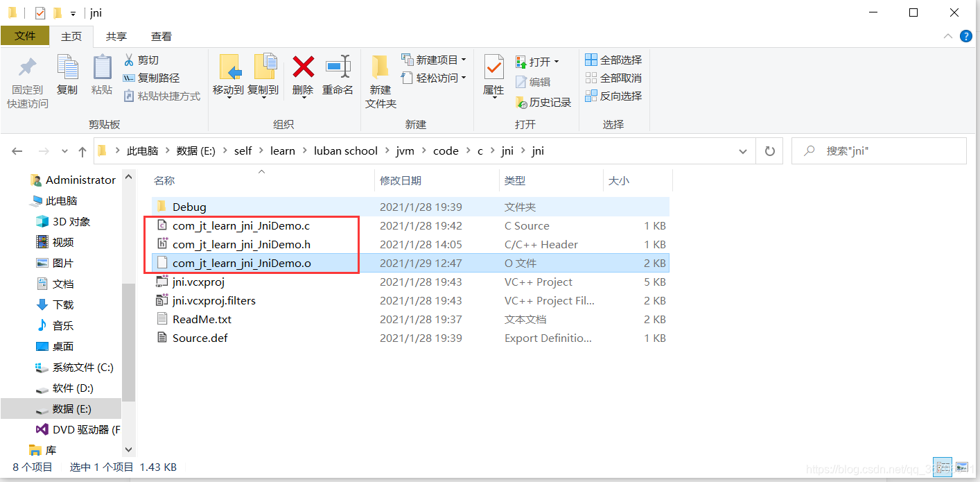Expand the Delete (删除) dropdown arrow

tap(303, 98)
